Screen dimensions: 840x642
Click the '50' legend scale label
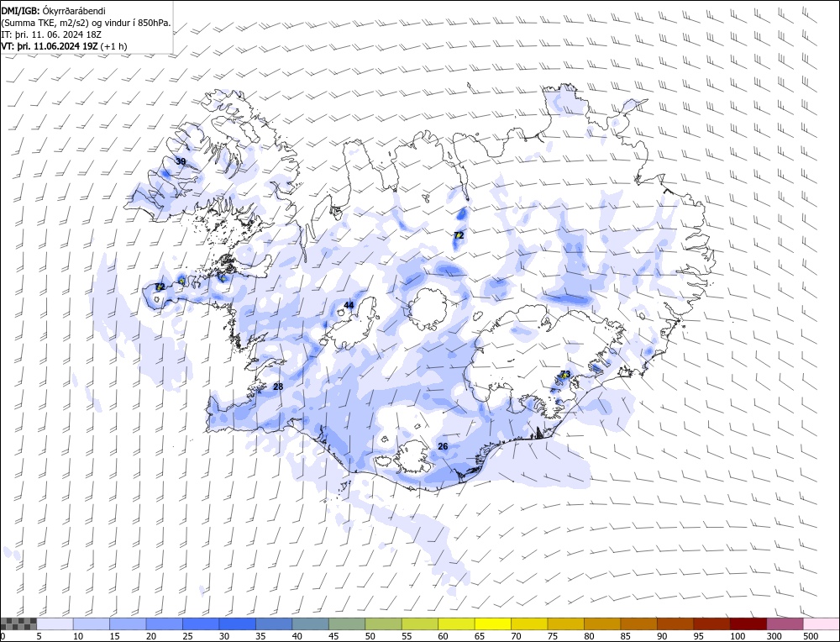click(370, 636)
